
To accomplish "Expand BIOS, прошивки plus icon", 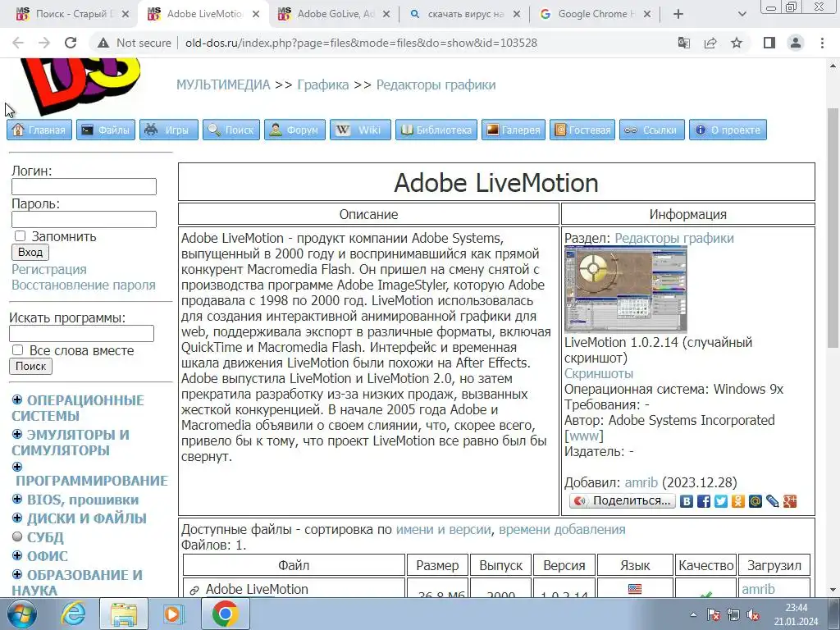I will coord(17,499).
